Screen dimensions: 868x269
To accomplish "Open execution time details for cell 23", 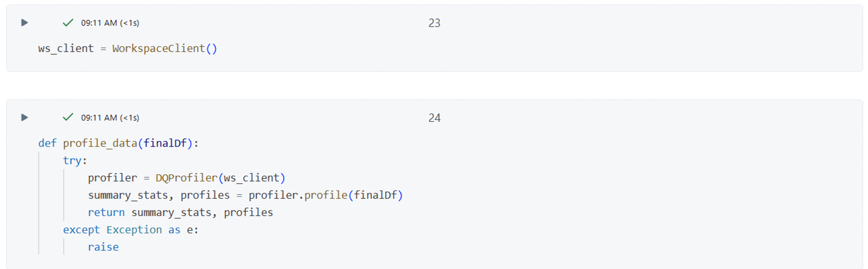I will (110, 23).
